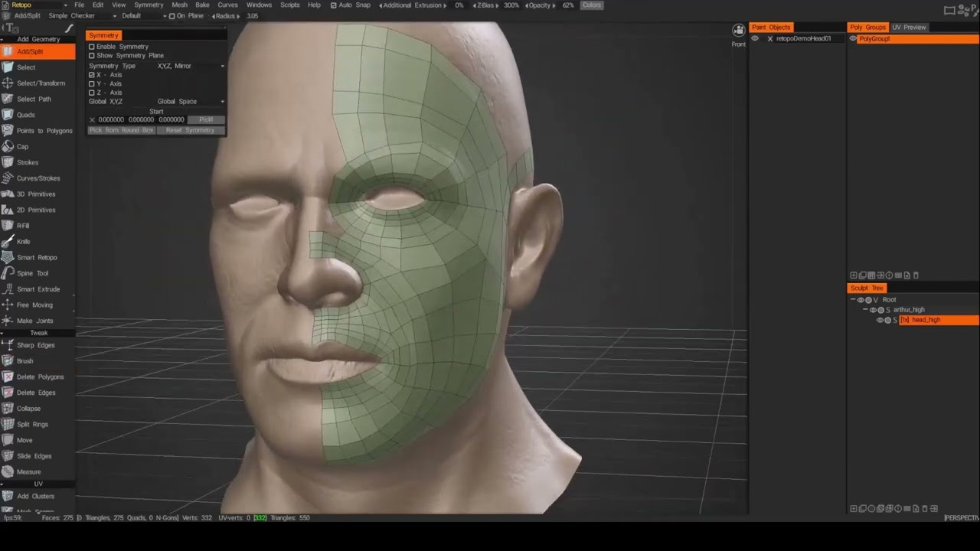
Task: Collapse the Root node in Sculpt Tree
Action: [854, 300]
